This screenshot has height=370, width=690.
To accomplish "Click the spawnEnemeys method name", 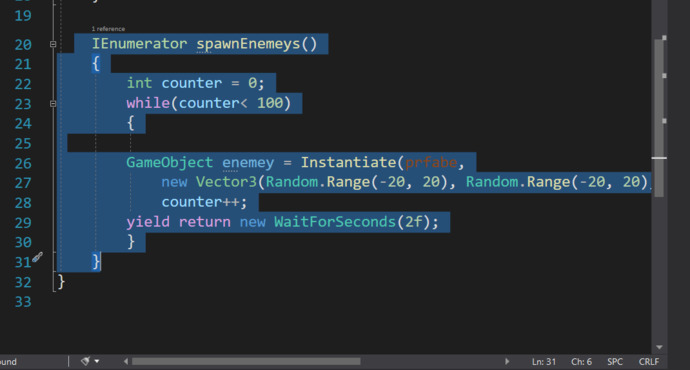I will coord(248,44).
